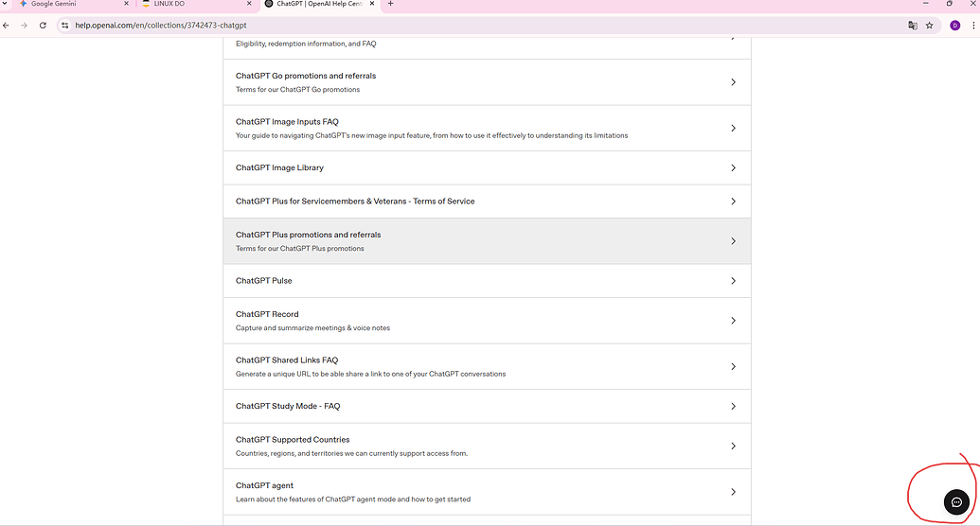Image resolution: width=980 pixels, height=526 pixels.
Task: Open Chrome three-dot menu
Action: coord(973,26)
